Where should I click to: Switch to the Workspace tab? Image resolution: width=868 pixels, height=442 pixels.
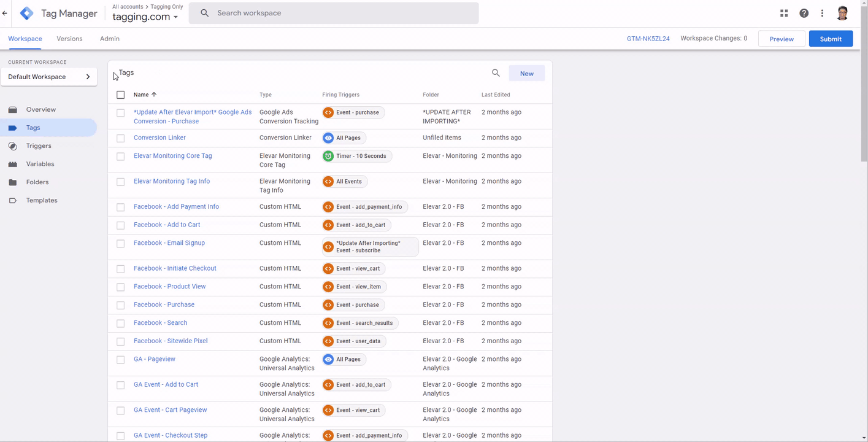coord(25,39)
